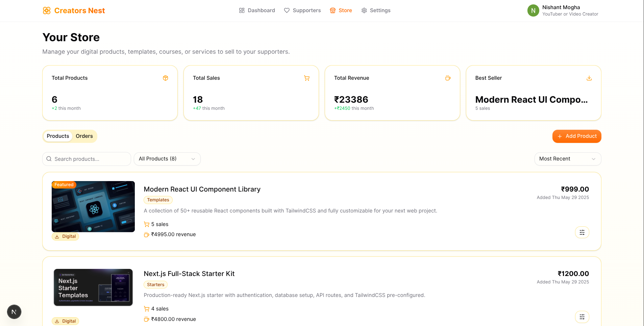This screenshot has width=644, height=326.
Task: Click the download icon in Best Seller card
Action: pyautogui.click(x=589, y=78)
